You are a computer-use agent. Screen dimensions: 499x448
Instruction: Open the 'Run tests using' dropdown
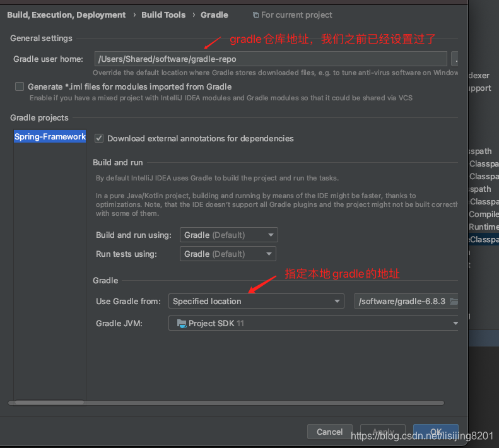228,254
